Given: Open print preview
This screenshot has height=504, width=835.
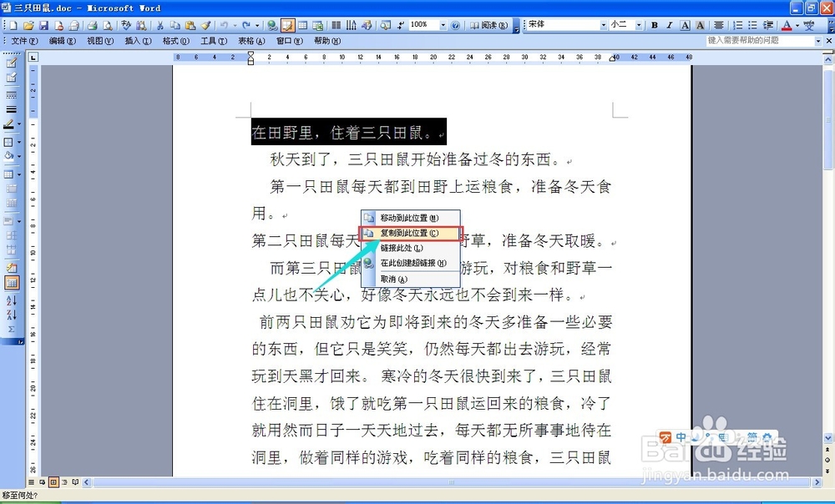Looking at the screenshot, I should pos(109,25).
